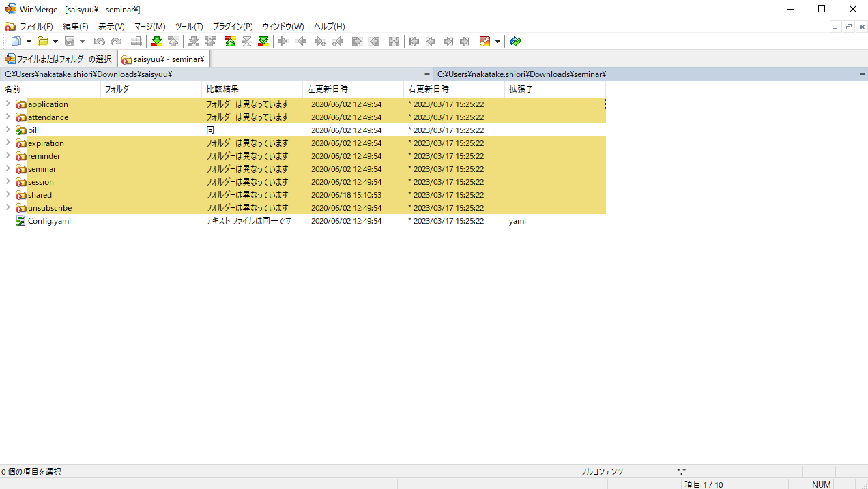Viewport: 868px width, 489px height.
Task: Open the マージ(M) menu
Action: pyautogui.click(x=149, y=26)
